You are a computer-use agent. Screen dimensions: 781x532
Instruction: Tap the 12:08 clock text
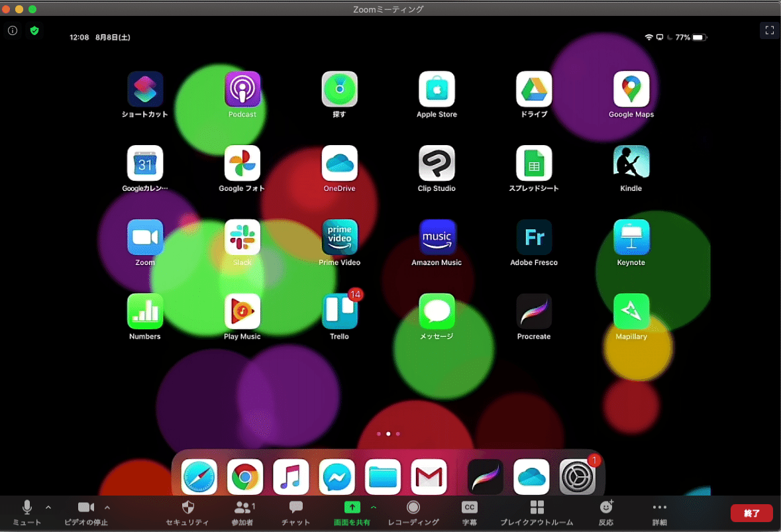[x=79, y=37]
